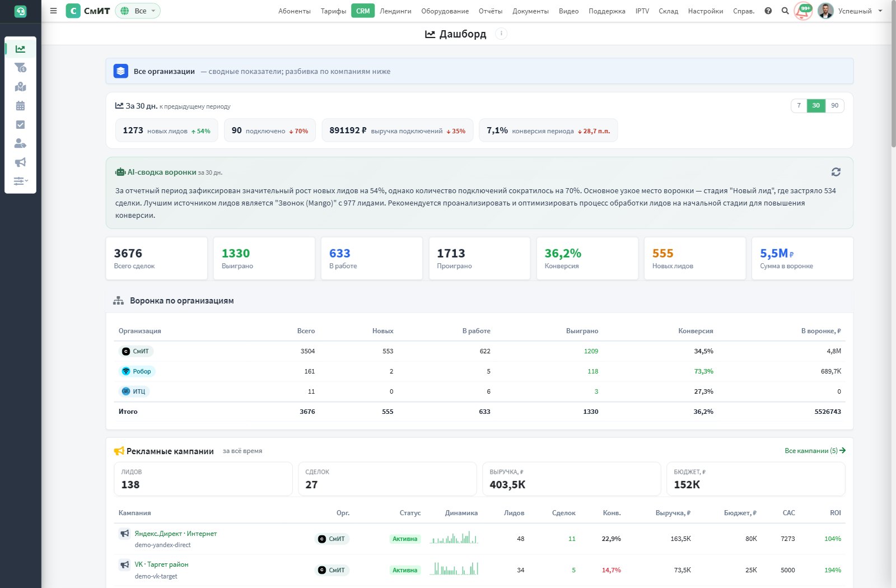
Task: Open the Абоненты menu
Action: pyautogui.click(x=295, y=11)
